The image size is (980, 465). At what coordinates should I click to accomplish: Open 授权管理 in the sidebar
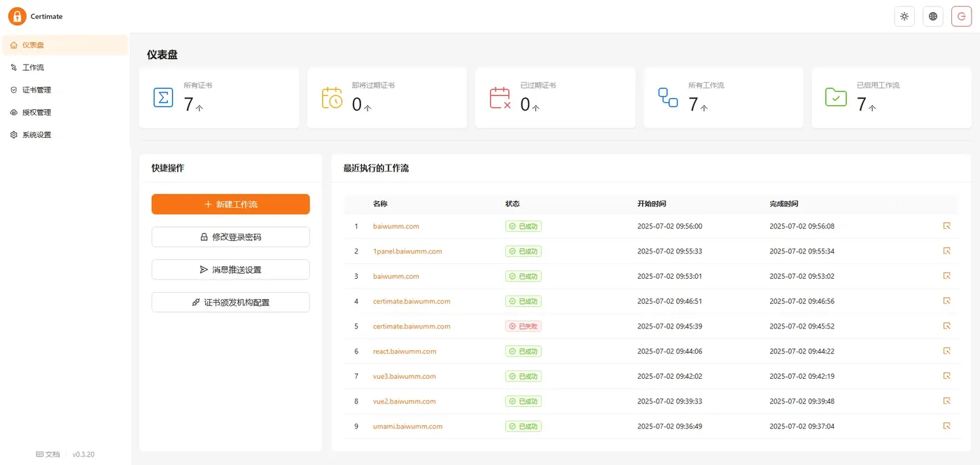coord(65,112)
